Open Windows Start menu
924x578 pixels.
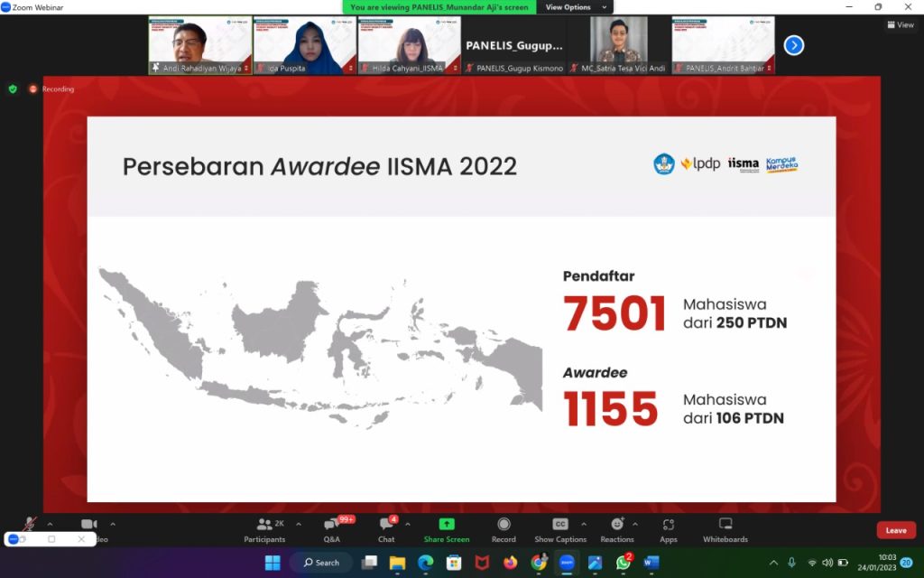click(x=273, y=563)
